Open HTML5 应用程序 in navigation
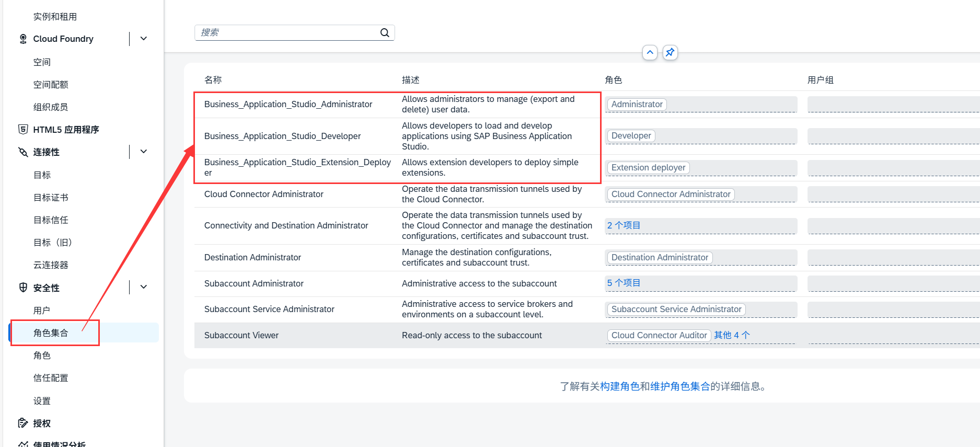The width and height of the screenshot is (980, 447). click(x=66, y=130)
